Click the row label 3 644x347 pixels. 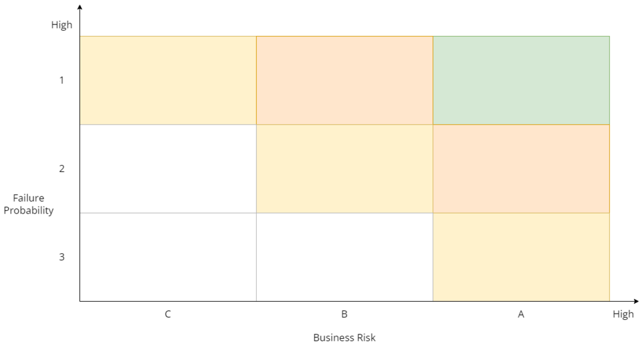pos(62,257)
